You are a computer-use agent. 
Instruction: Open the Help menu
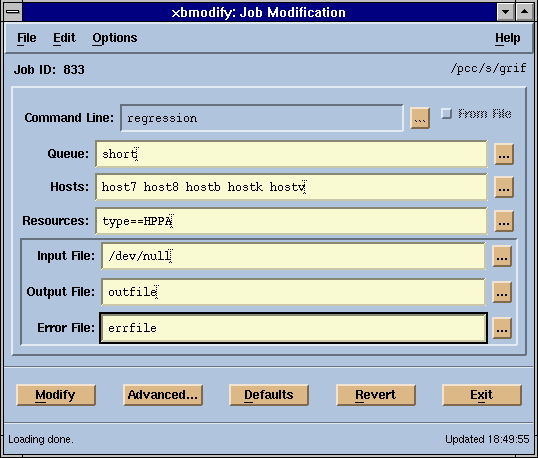click(507, 38)
